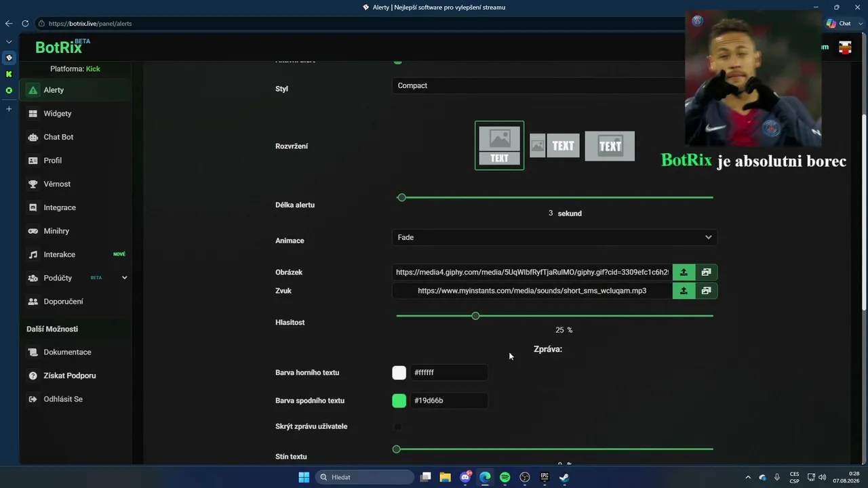Open Task View on the taskbar
Screen dimensions: 868x488
[426, 477]
